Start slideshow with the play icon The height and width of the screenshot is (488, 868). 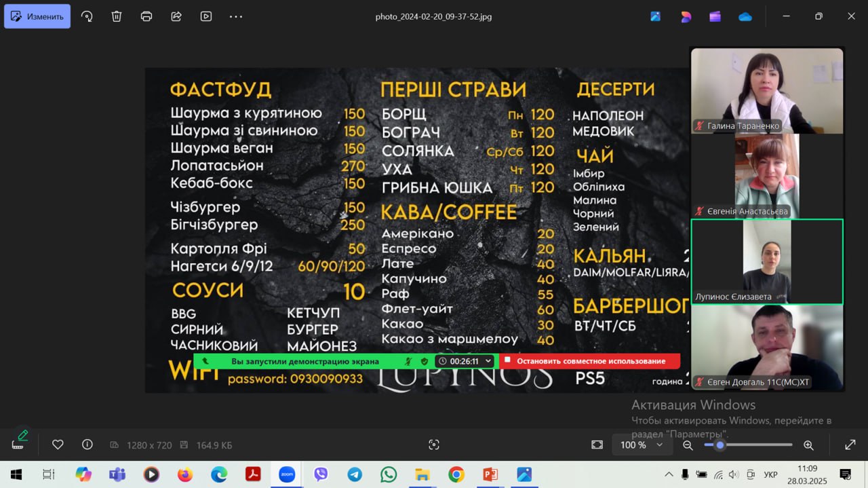click(x=206, y=16)
